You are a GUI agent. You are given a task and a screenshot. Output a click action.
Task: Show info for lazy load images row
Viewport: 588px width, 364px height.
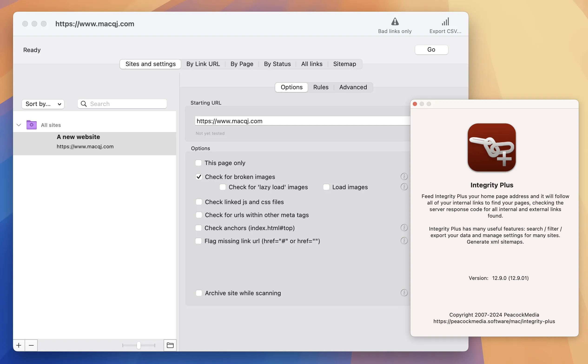pos(404,187)
